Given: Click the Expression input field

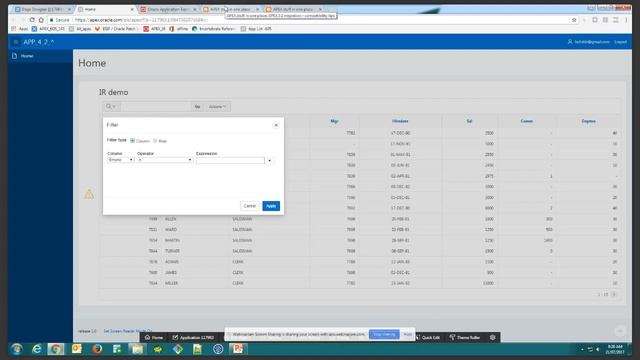Looking at the screenshot, I should 230,160.
